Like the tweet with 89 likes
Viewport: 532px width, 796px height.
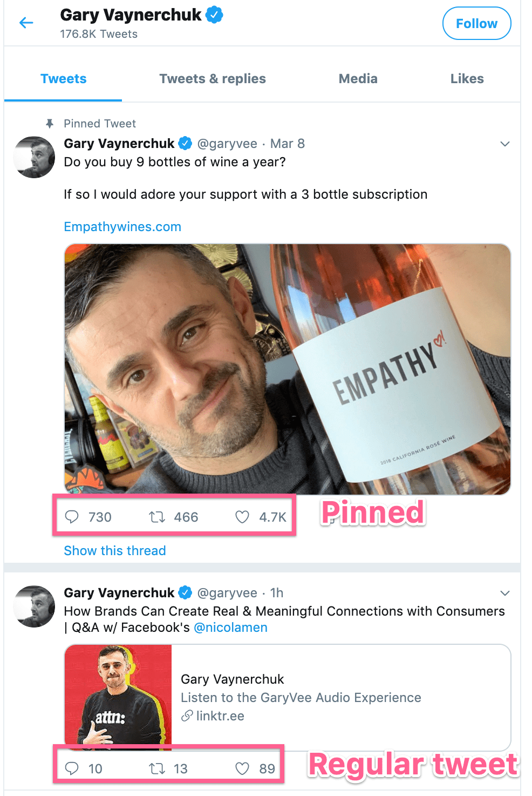[242, 768]
